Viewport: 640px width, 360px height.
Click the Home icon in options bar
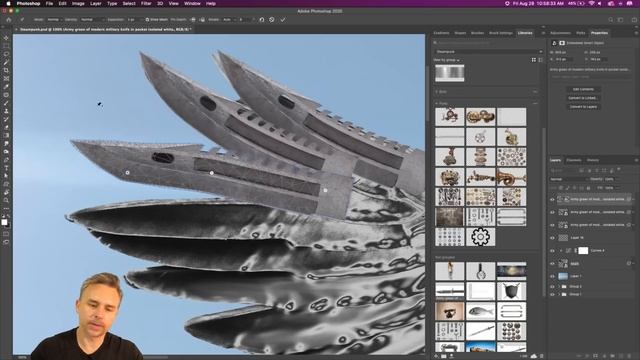pyautogui.click(x=9, y=19)
